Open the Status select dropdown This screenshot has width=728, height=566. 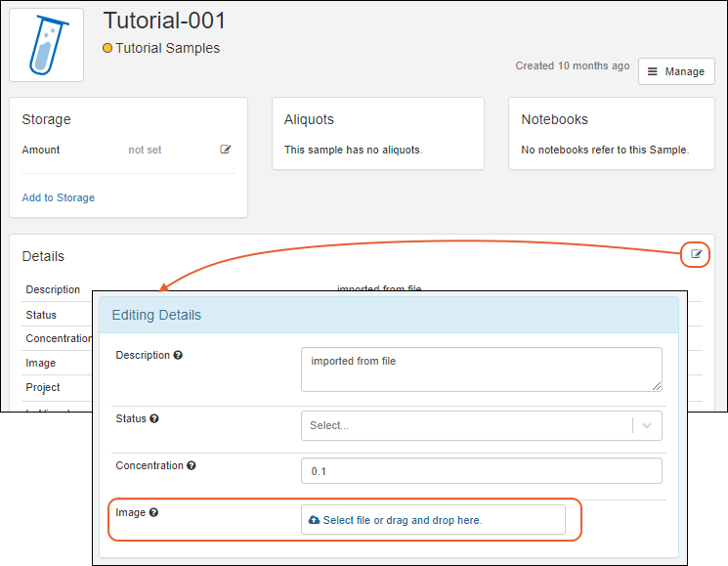coord(467,425)
